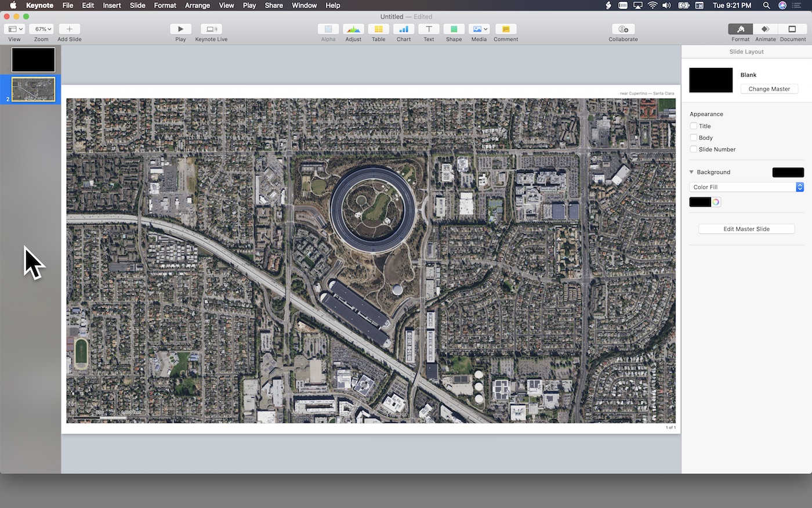
Task: Open the Animate inspector
Action: [x=765, y=29]
